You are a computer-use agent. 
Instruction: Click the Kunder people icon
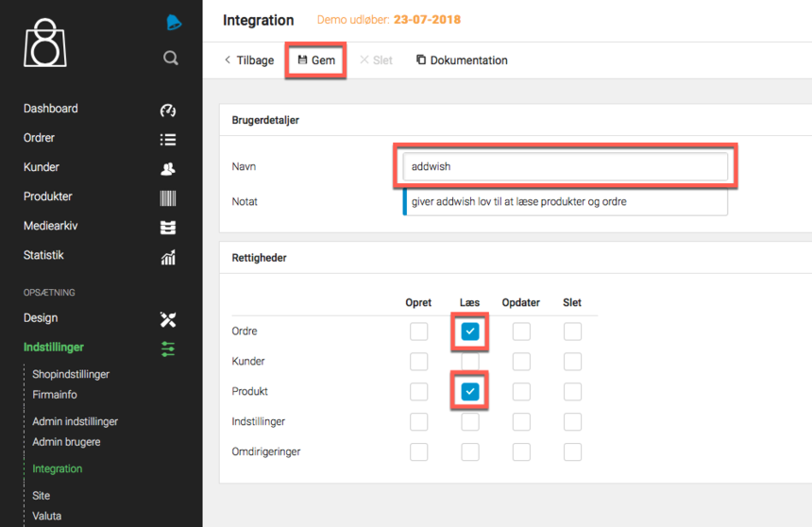pyautogui.click(x=168, y=169)
